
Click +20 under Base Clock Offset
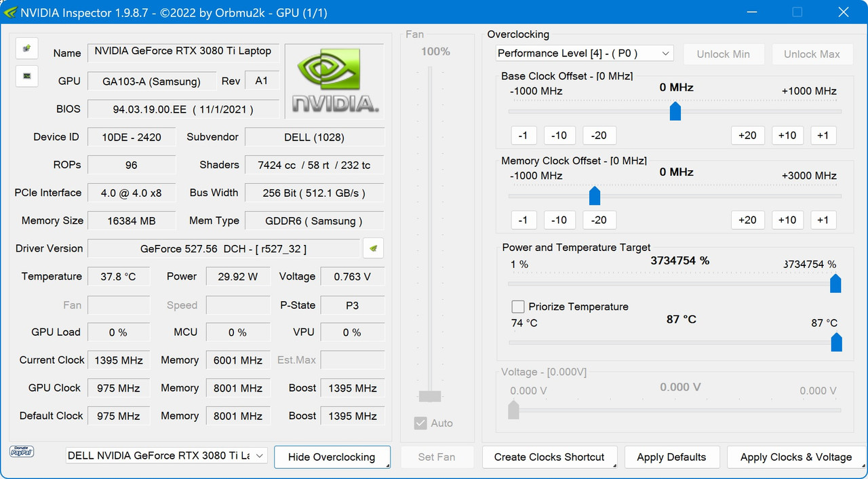[x=747, y=135]
